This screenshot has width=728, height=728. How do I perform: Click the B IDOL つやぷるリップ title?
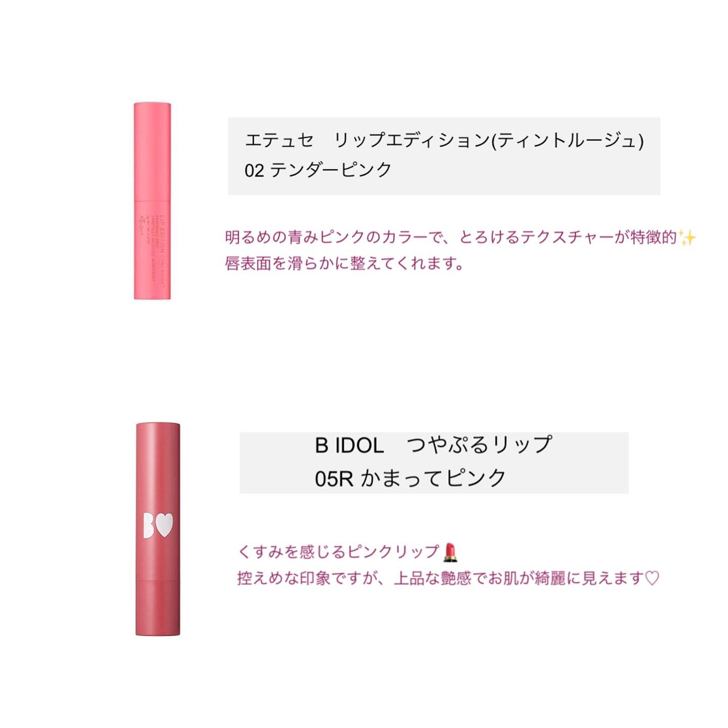coord(433,445)
